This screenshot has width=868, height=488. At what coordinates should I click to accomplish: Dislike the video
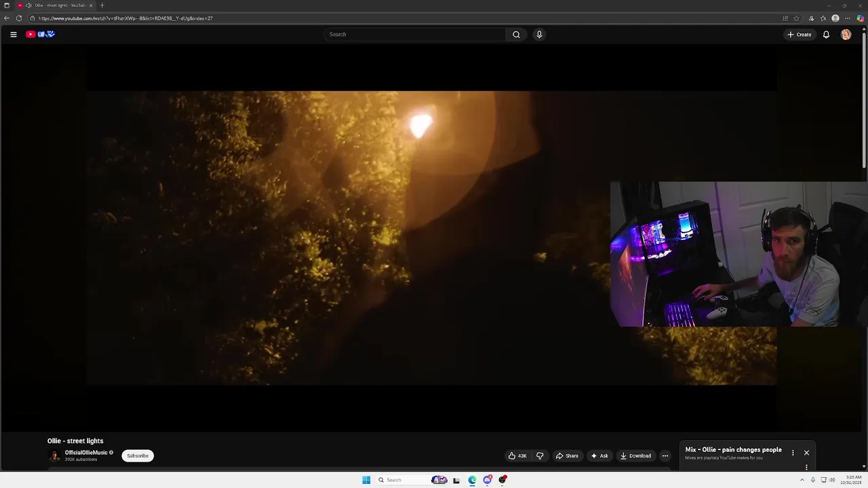[540, 456]
